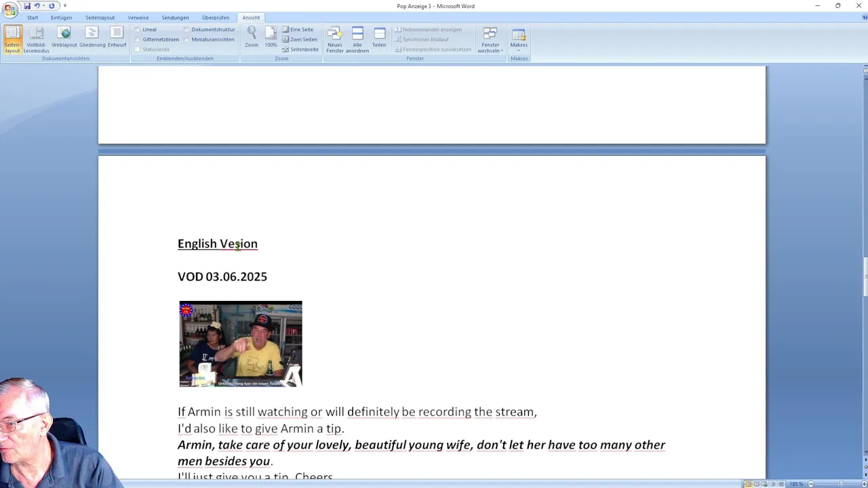
Task: Toggle the Miniaturansichten checkbox
Action: pos(186,39)
